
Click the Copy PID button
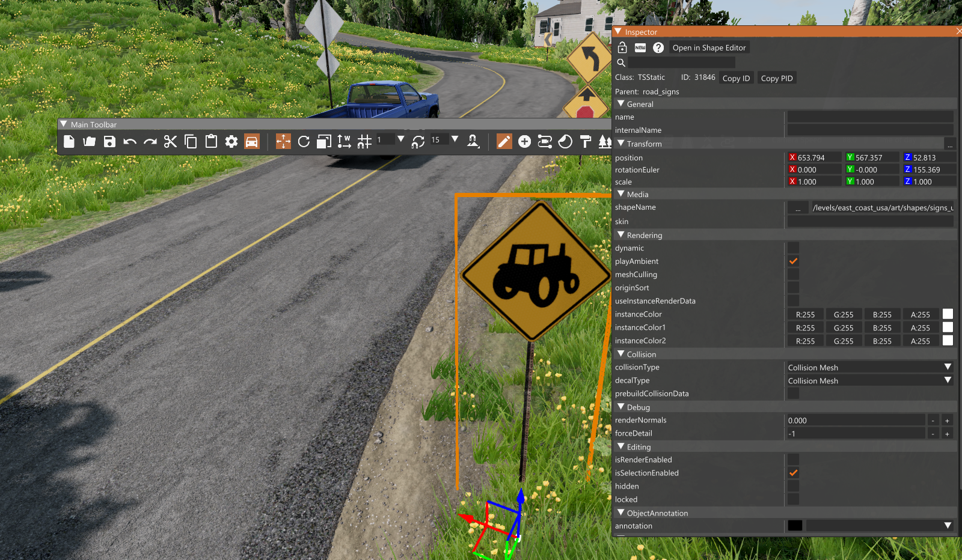(777, 78)
